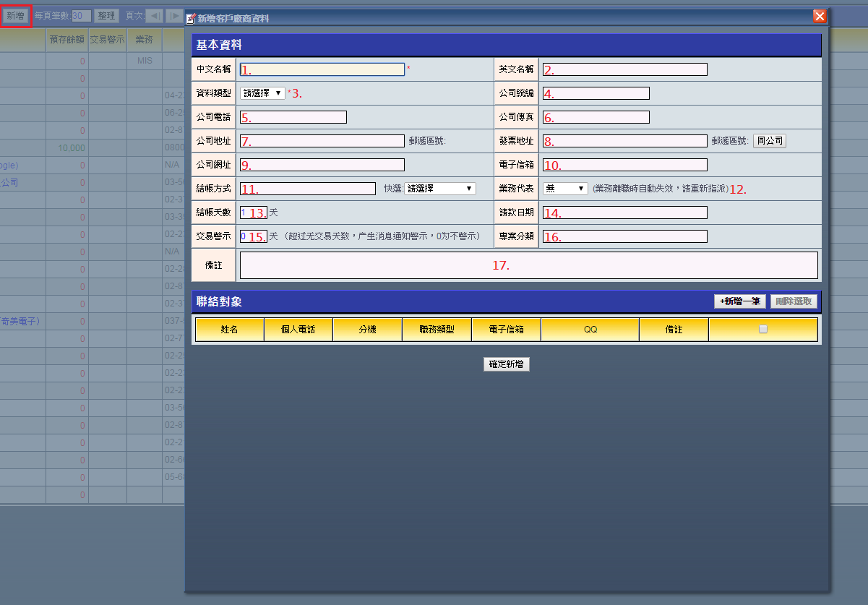Click the dialog title edit icon
868x605 pixels.
coord(191,18)
